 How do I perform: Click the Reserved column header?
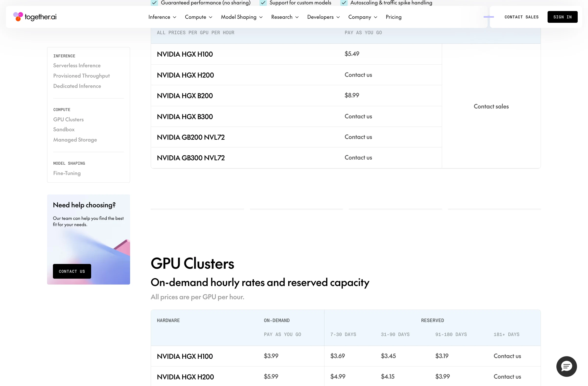(x=432, y=321)
